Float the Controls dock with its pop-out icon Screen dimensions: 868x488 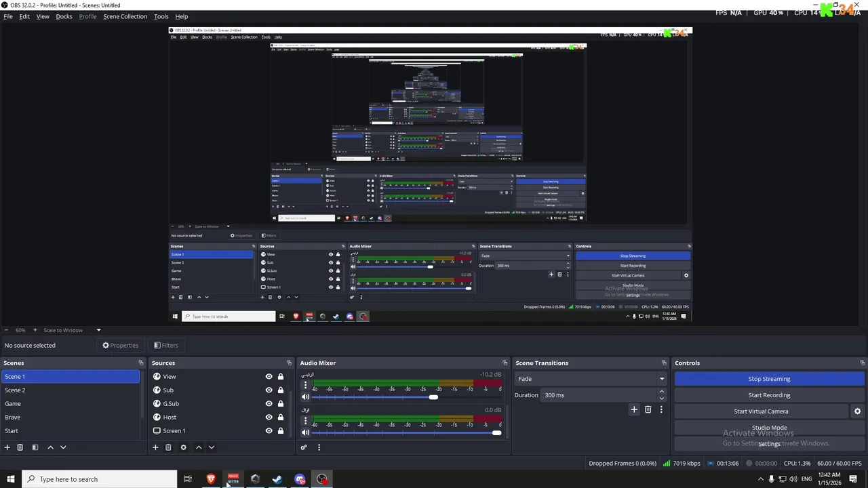(862, 363)
